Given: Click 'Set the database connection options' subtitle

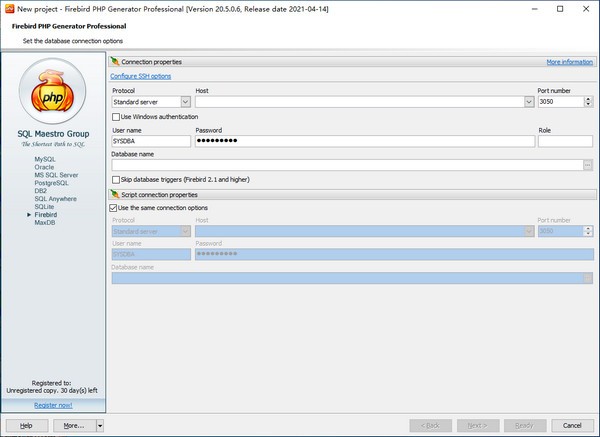Looking at the screenshot, I should point(73,41).
